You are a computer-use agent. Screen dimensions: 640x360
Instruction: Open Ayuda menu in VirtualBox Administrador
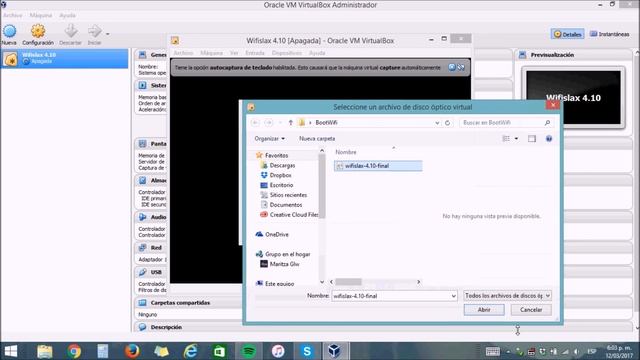[67, 15]
